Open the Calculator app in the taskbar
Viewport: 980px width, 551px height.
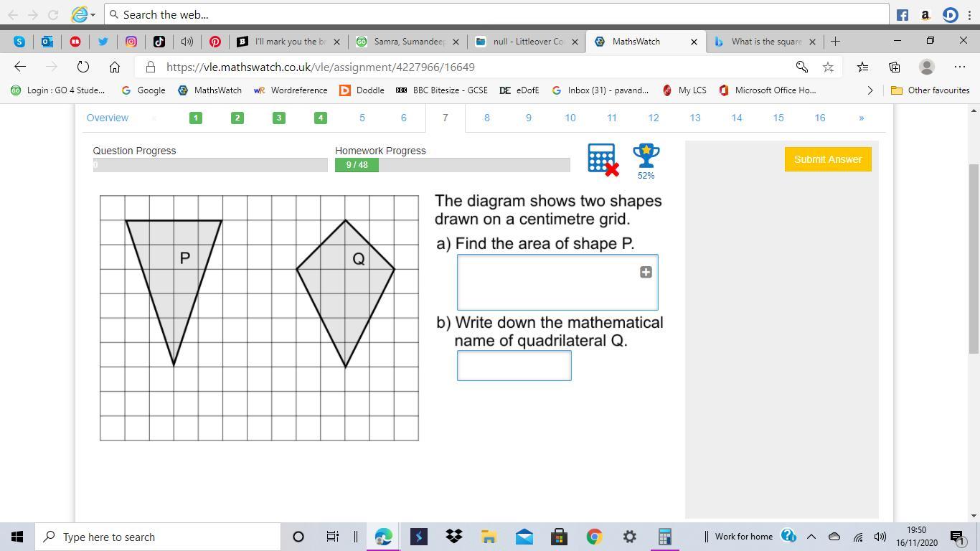(664, 537)
